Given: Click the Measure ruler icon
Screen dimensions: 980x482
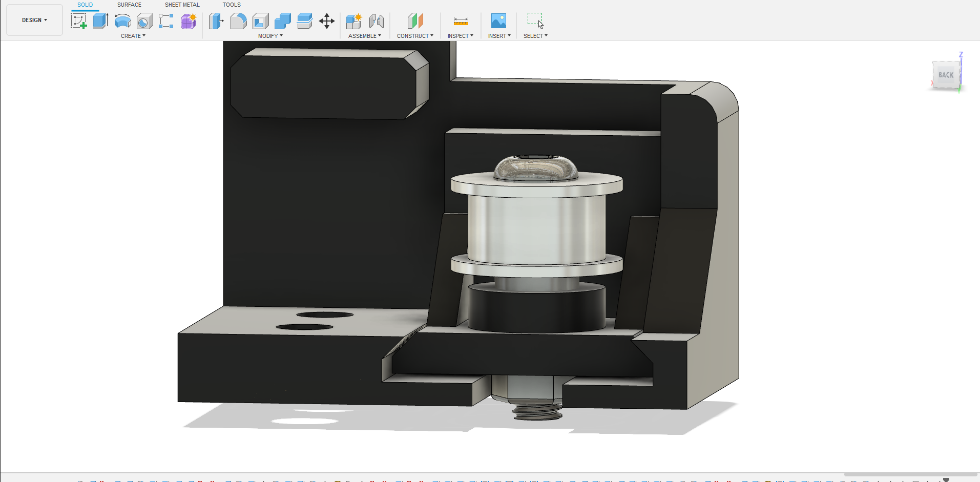Looking at the screenshot, I should 461,21.
